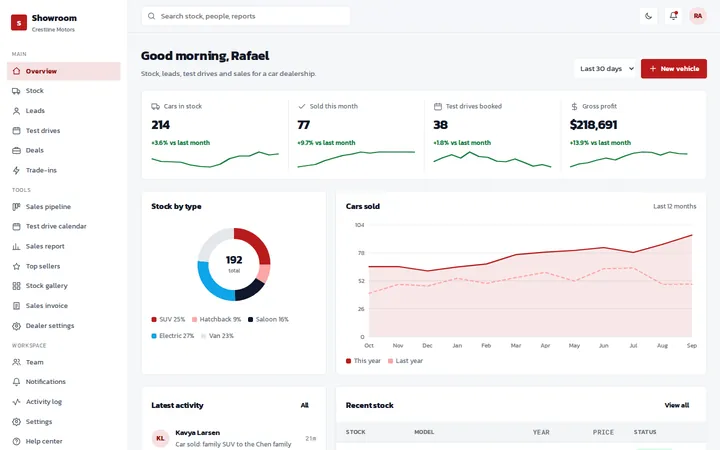Click the All link in Latest activity
This screenshot has width=720, height=450.
(x=304, y=405)
